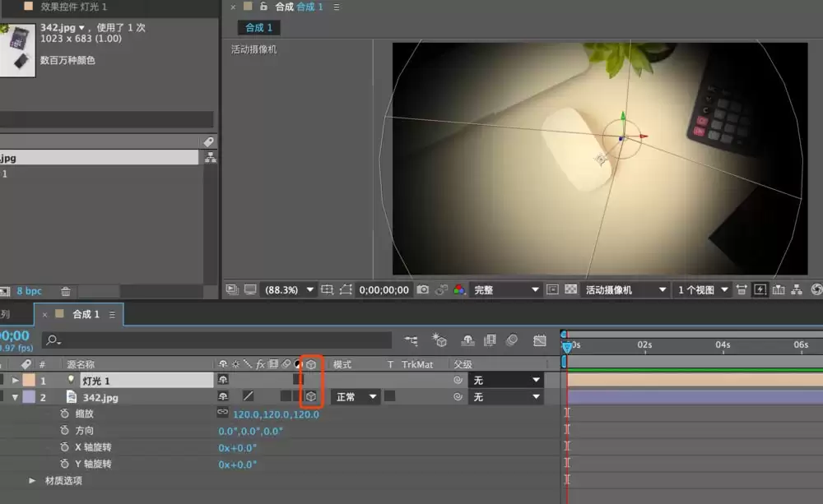Toggle the transparency grid icon

point(571,289)
